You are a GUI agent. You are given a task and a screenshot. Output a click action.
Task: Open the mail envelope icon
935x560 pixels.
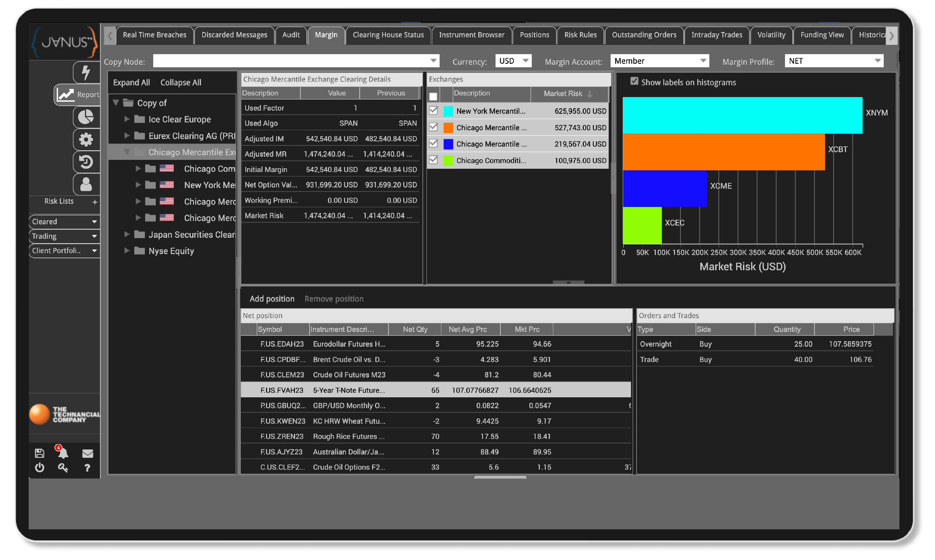pos(88,454)
